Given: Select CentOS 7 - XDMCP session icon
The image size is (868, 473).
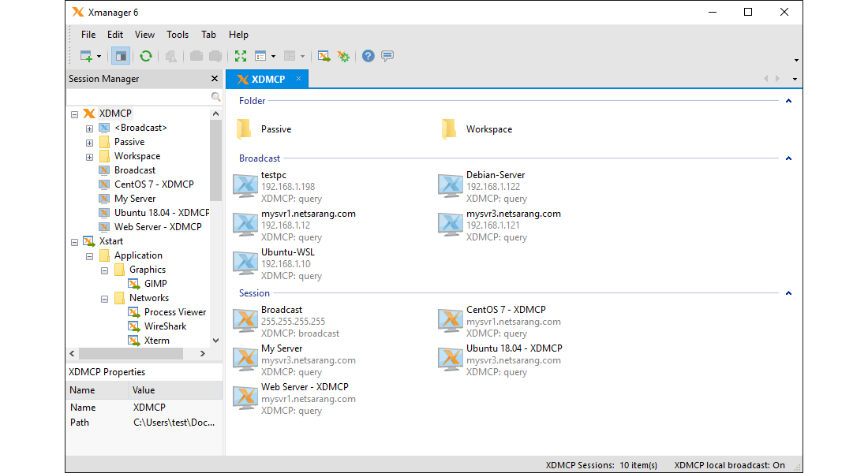Looking at the screenshot, I should [x=450, y=321].
